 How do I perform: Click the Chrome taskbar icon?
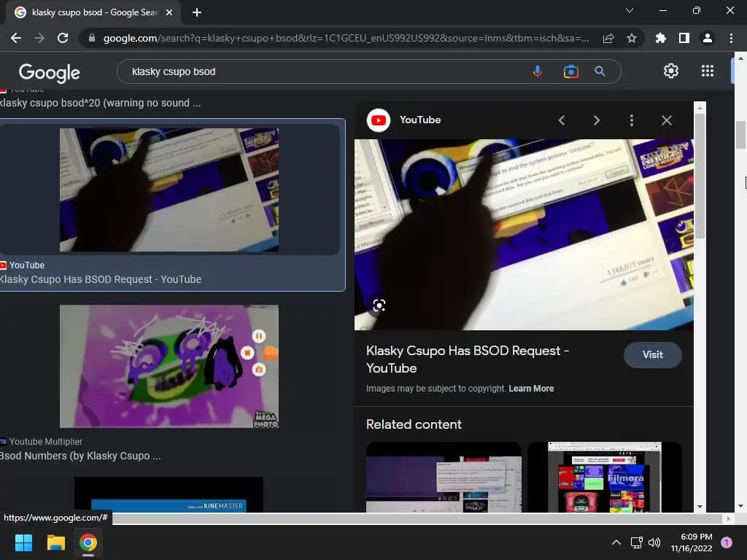point(88,542)
